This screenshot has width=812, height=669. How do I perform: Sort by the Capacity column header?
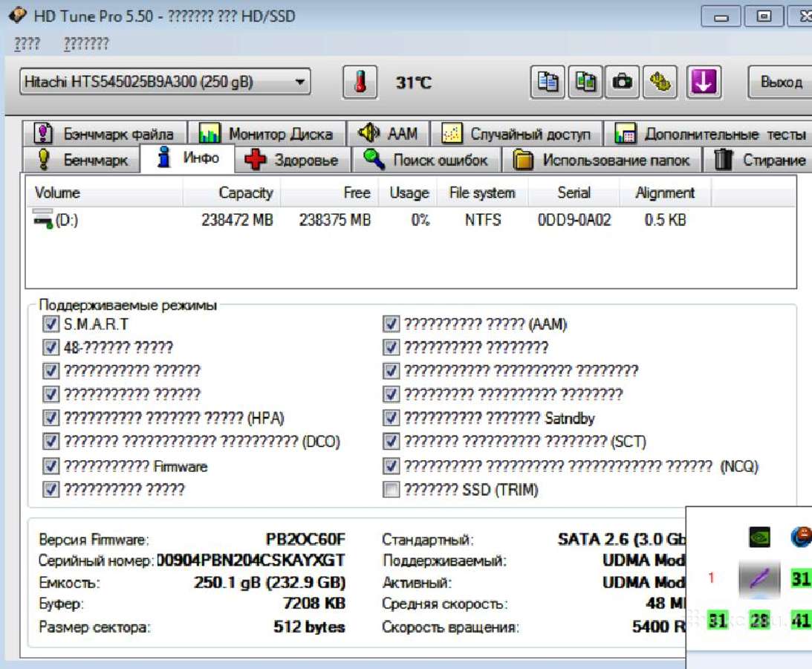click(x=232, y=193)
